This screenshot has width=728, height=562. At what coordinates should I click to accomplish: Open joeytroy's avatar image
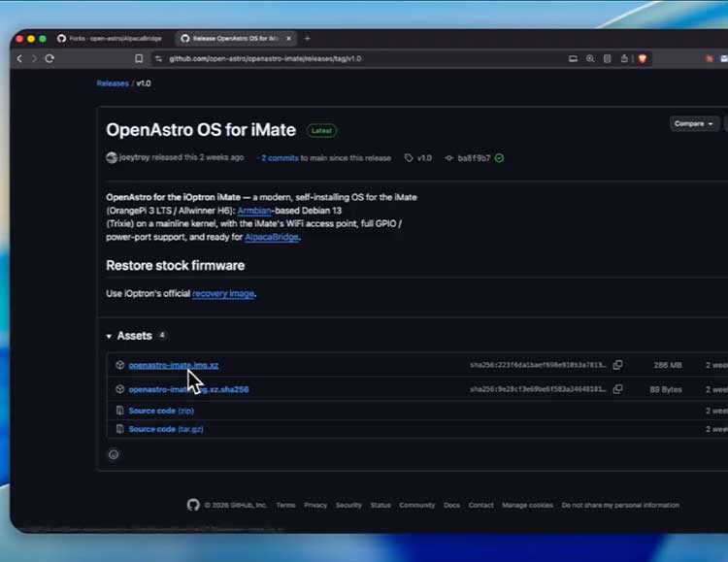point(112,157)
